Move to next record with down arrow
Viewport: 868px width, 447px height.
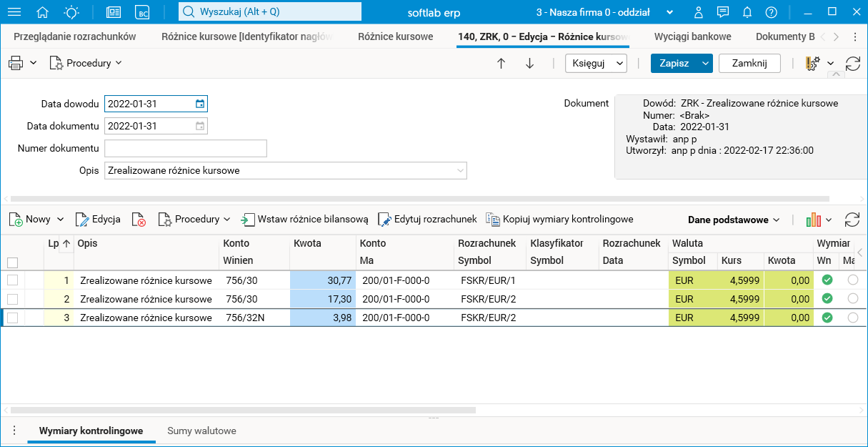(529, 63)
